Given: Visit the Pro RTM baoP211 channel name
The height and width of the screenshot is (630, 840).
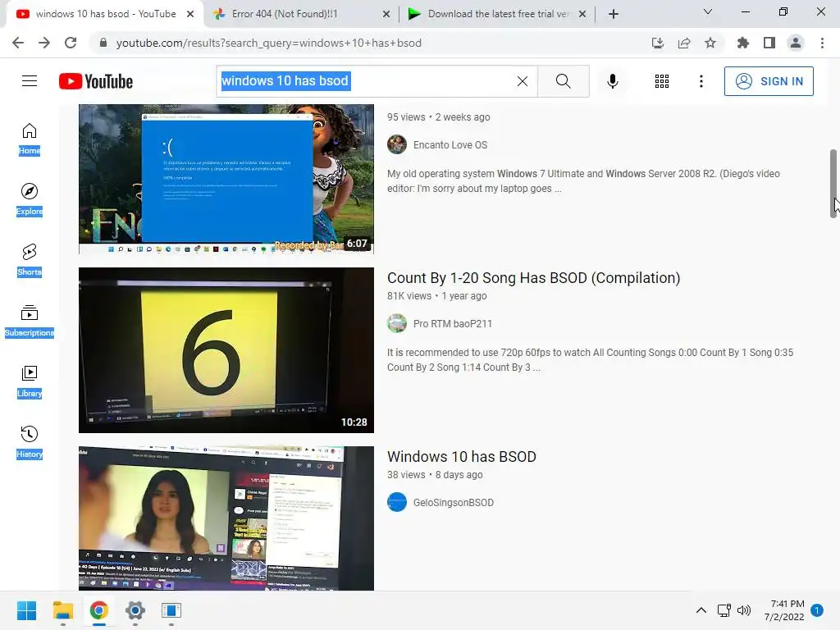Looking at the screenshot, I should click(452, 323).
